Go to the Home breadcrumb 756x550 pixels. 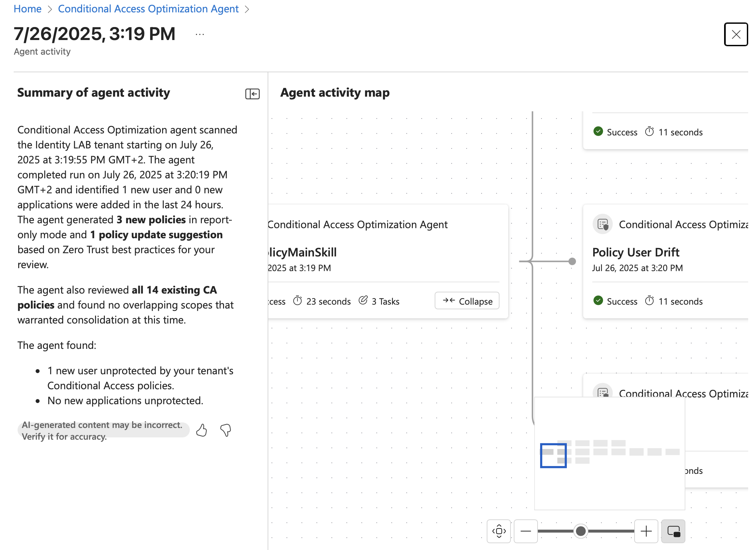28,9
